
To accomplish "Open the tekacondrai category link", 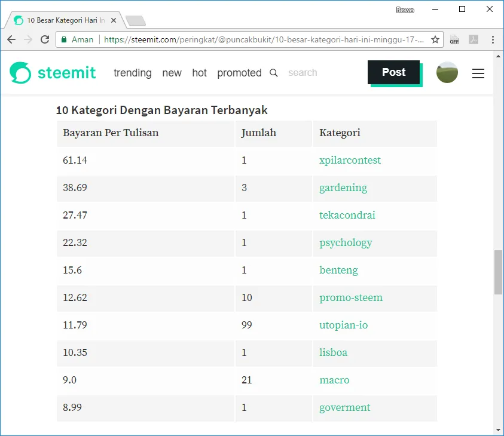I will [347, 215].
